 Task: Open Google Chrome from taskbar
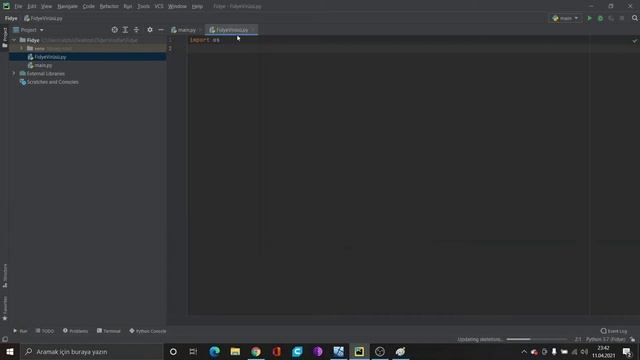(x=256, y=351)
